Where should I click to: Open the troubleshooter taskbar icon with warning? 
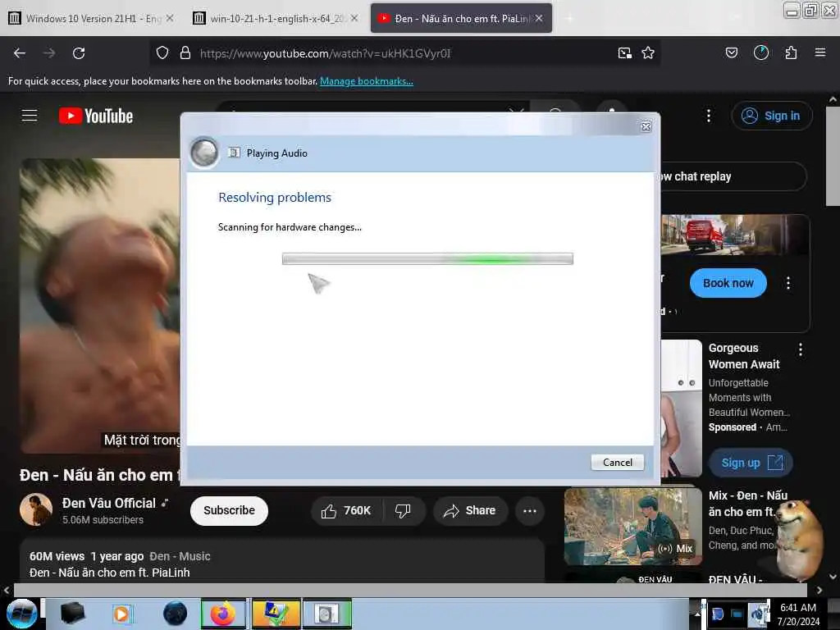pyautogui.click(x=276, y=614)
